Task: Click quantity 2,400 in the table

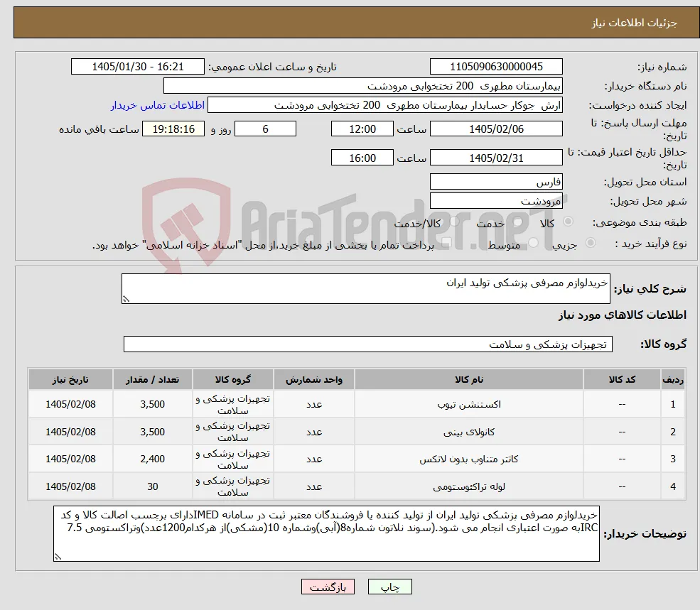Action: point(152,459)
